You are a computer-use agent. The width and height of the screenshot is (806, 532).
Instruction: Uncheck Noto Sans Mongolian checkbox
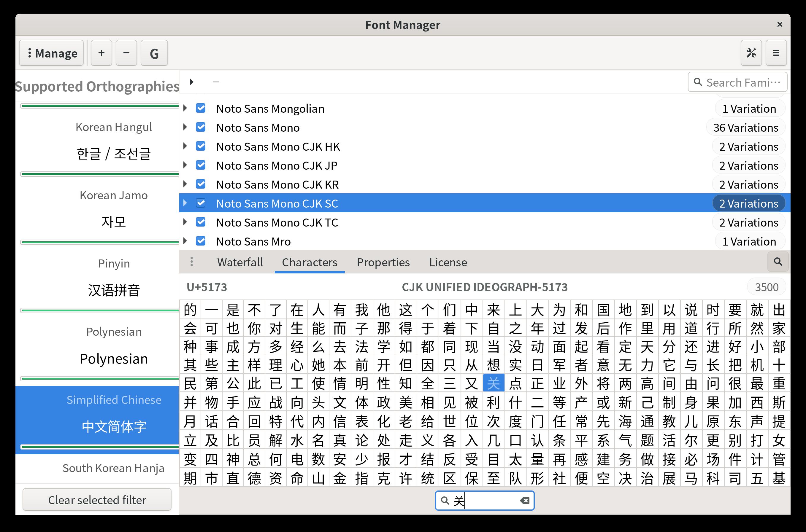(201, 108)
